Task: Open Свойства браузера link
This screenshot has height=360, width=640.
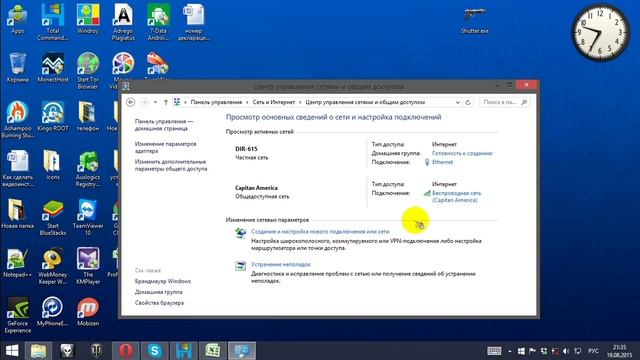Action: pyautogui.click(x=159, y=303)
